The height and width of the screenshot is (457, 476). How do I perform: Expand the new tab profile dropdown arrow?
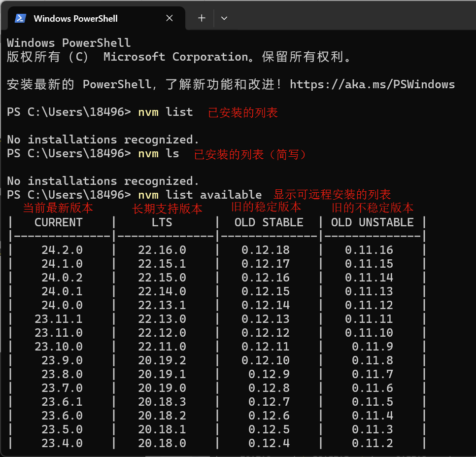coord(224,18)
